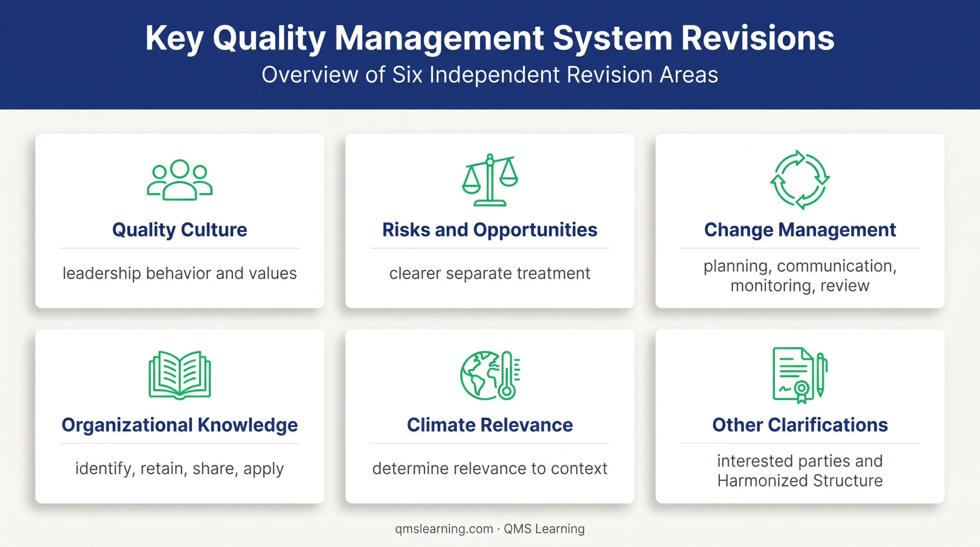
Task: Click text 'clearer separate treatment'
Action: (x=490, y=273)
